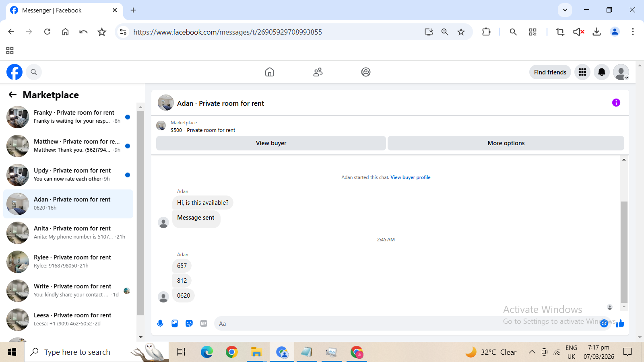This screenshot has height=362, width=644.
Task: Go to Facebook Home icon
Action: [x=270, y=72]
